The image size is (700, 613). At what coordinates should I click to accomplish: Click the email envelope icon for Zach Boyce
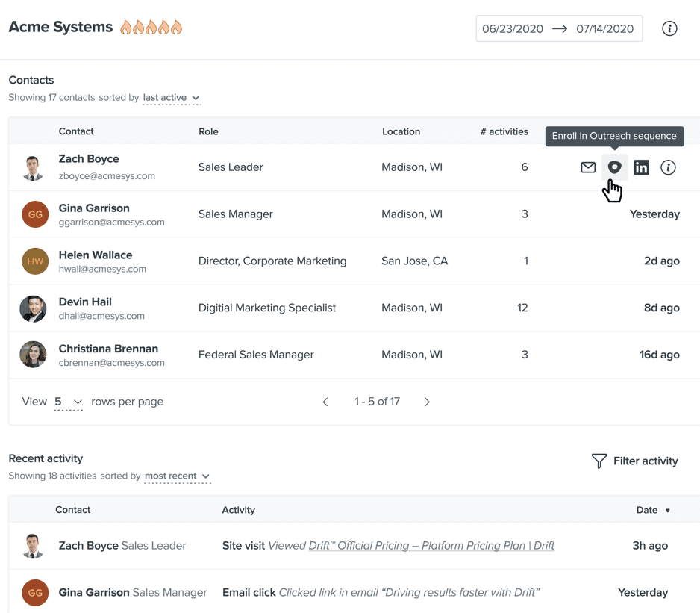pyautogui.click(x=588, y=167)
